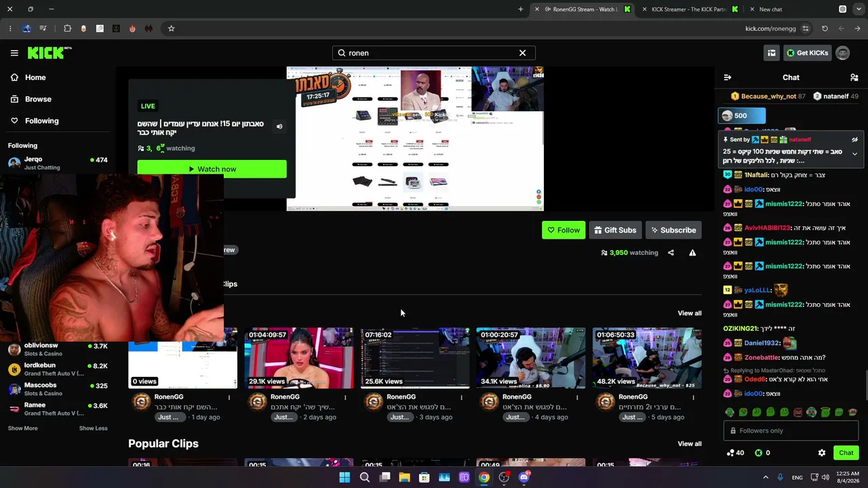
Task: Open Ramee channel in the sidebar
Action: (58, 409)
